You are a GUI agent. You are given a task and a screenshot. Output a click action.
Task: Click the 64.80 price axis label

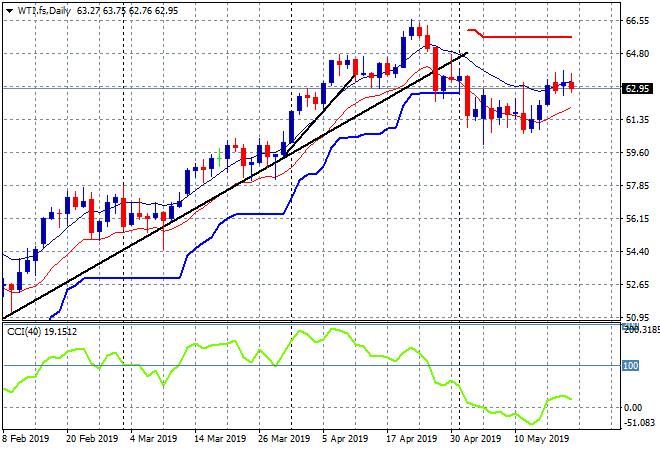[x=637, y=54]
